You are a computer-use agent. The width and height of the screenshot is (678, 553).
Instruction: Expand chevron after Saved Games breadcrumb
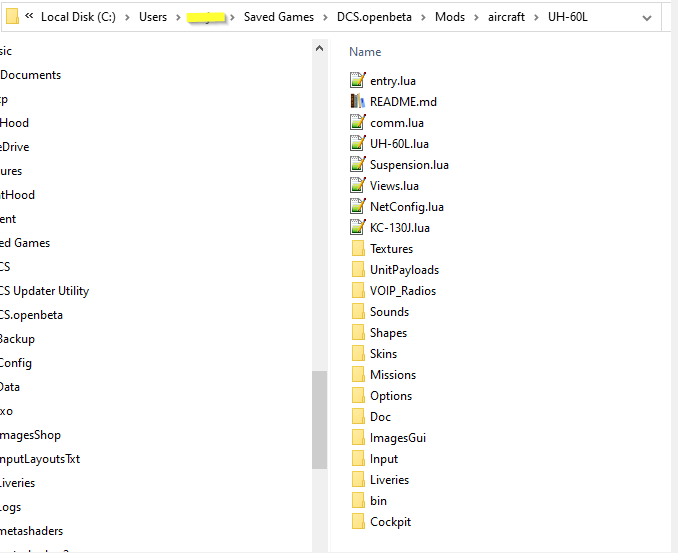[x=326, y=17]
